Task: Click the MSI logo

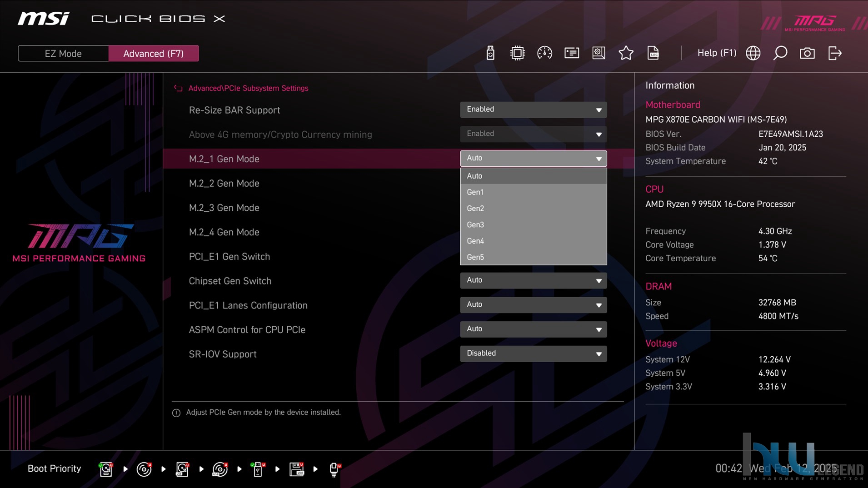Action: tap(44, 19)
